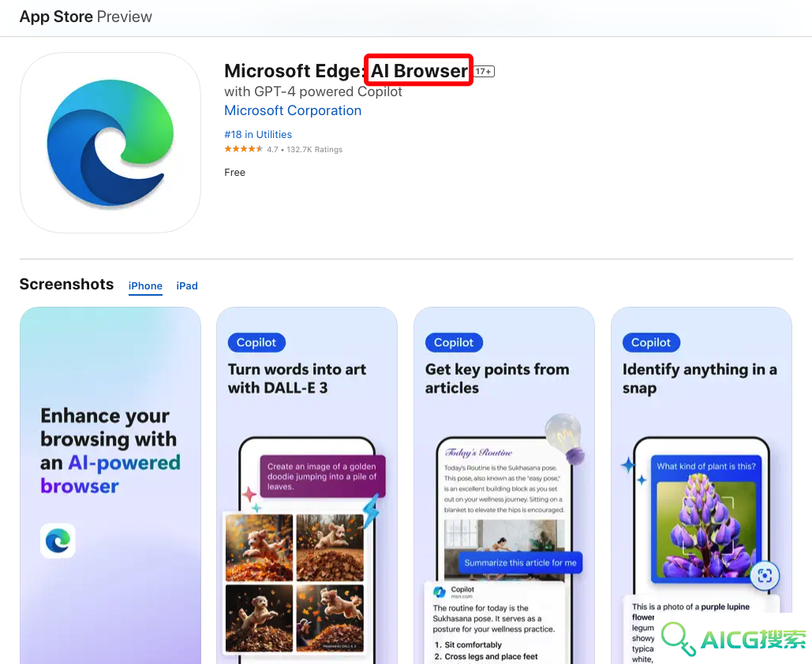Screen dimensions: 812x664
Task: Click the Copilot badge above Identify anything
Action: coord(651,342)
